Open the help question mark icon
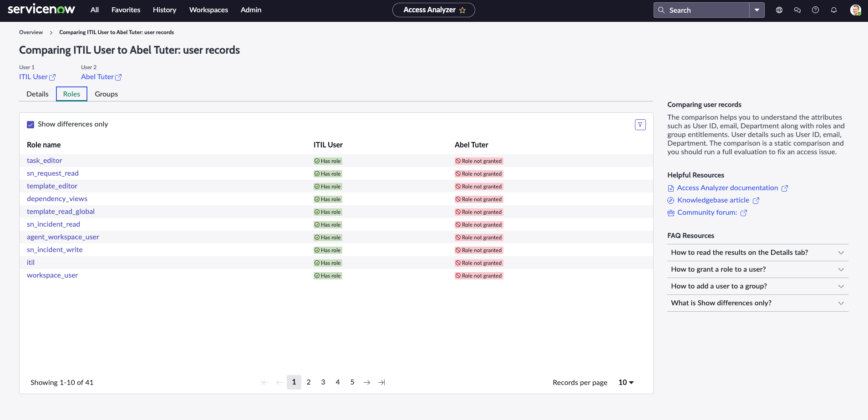This screenshot has width=868, height=420. point(816,10)
